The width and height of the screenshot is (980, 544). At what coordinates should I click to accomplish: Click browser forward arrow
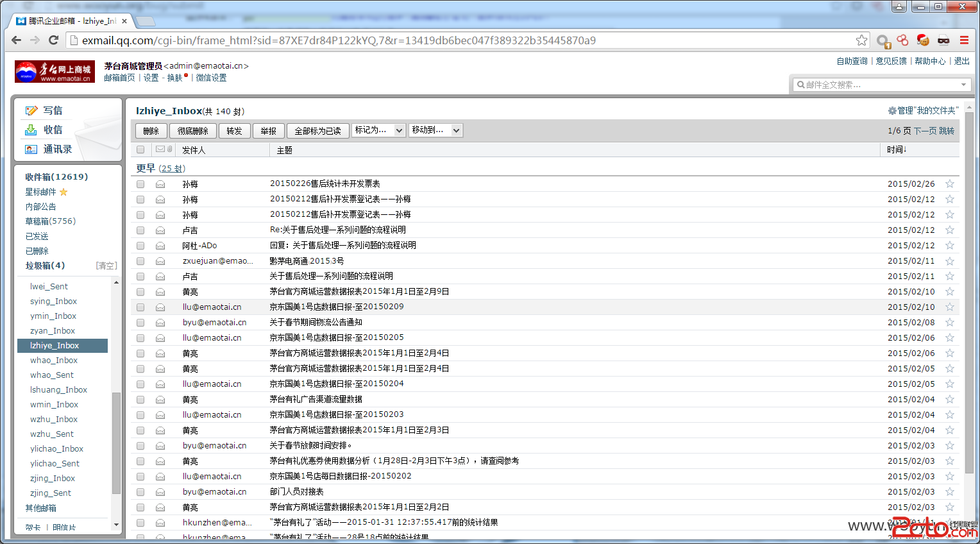click(35, 40)
